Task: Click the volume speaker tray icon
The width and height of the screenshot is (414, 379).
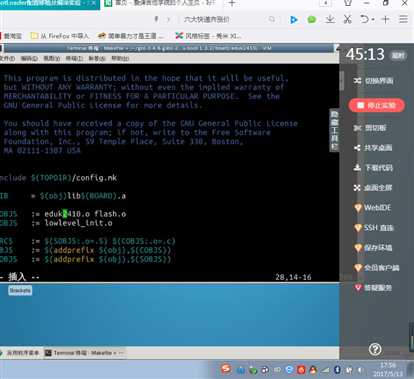Action: [361, 370]
